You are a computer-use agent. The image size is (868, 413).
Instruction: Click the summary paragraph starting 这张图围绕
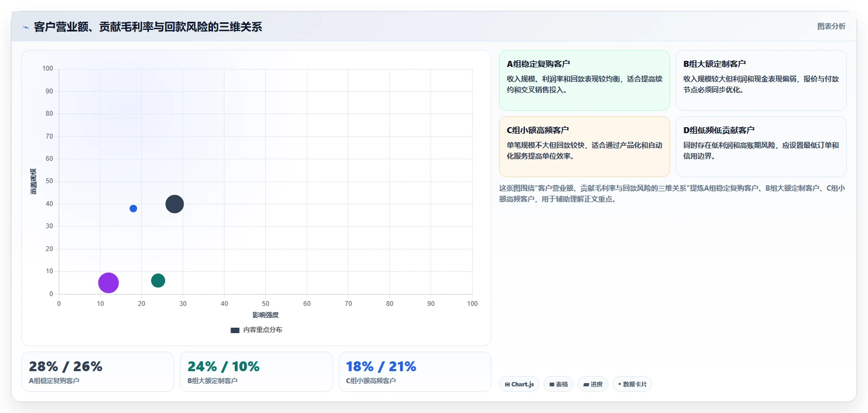(x=672, y=193)
